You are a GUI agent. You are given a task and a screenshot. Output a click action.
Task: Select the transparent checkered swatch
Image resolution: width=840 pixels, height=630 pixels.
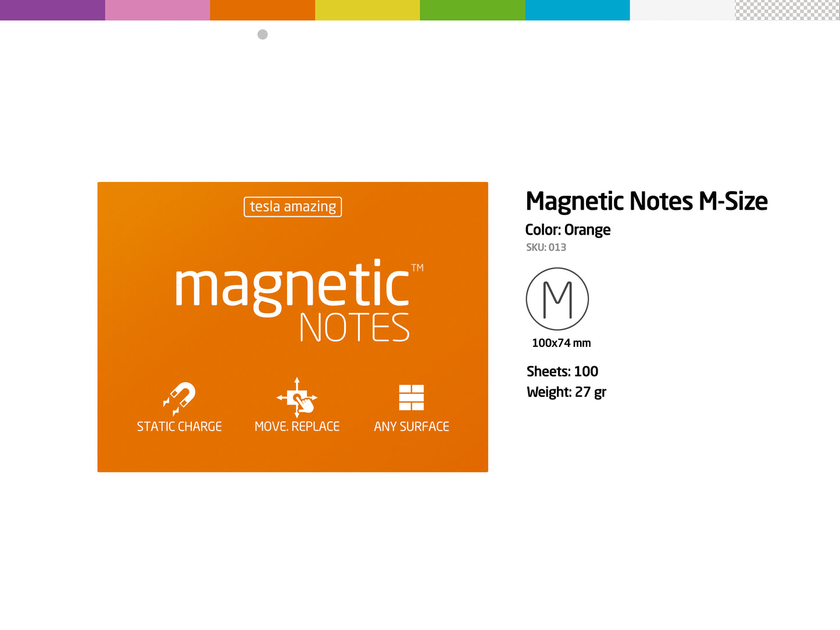[788, 10]
